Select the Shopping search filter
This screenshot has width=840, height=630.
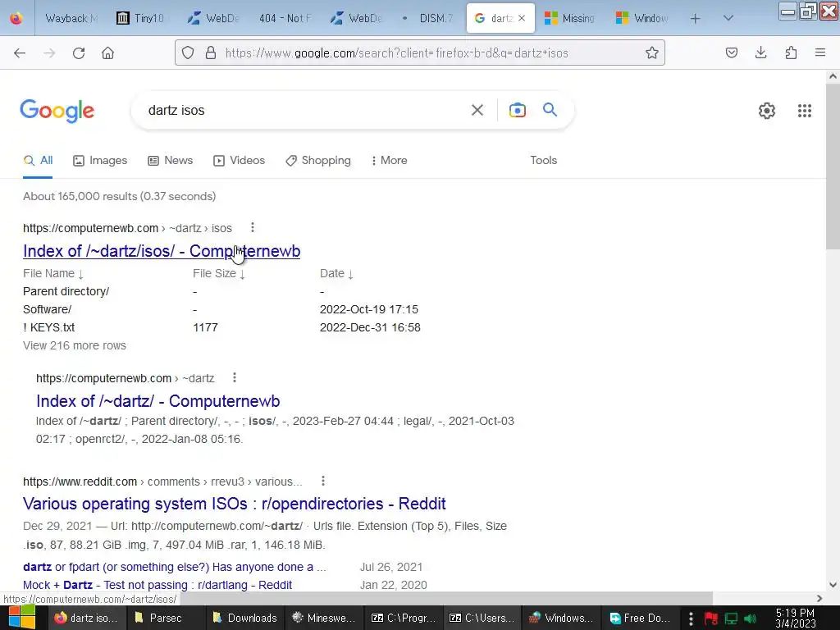(x=318, y=160)
